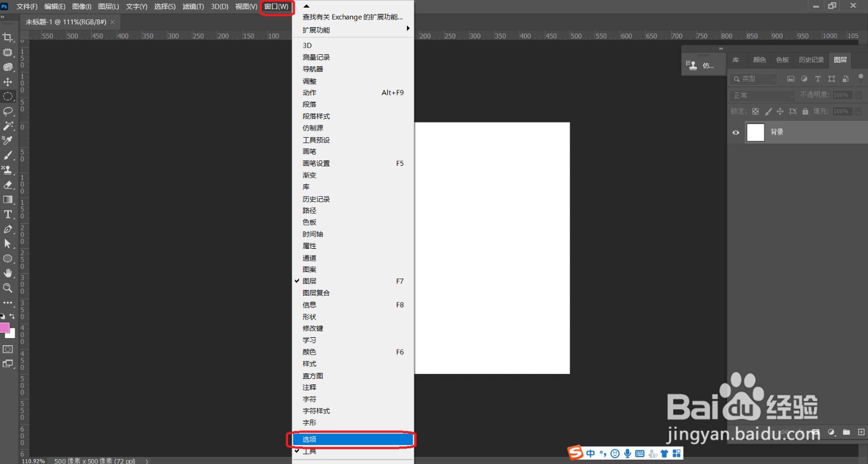The width and height of the screenshot is (868, 464).
Task: Choose 选项 in the Window menu
Action: [353, 439]
